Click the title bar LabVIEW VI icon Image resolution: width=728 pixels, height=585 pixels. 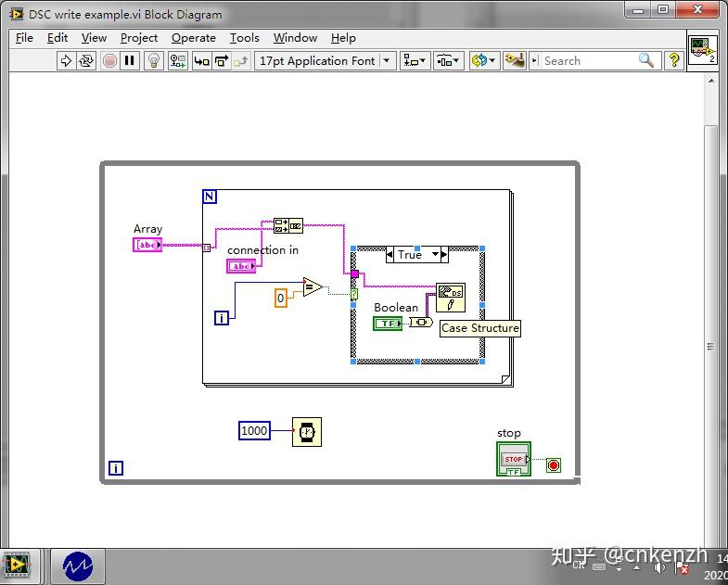[x=18, y=14]
